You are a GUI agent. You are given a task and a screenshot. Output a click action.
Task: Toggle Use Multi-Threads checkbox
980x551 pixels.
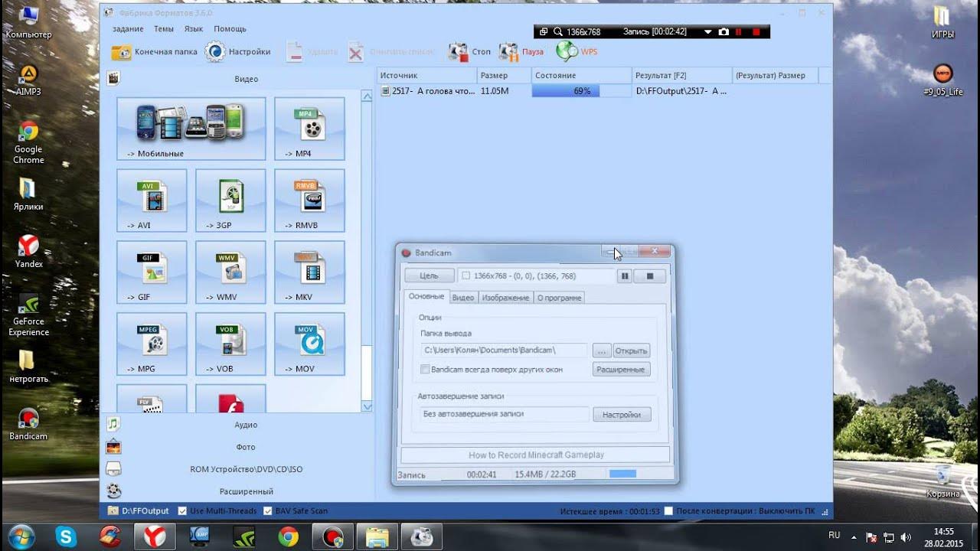click(182, 510)
